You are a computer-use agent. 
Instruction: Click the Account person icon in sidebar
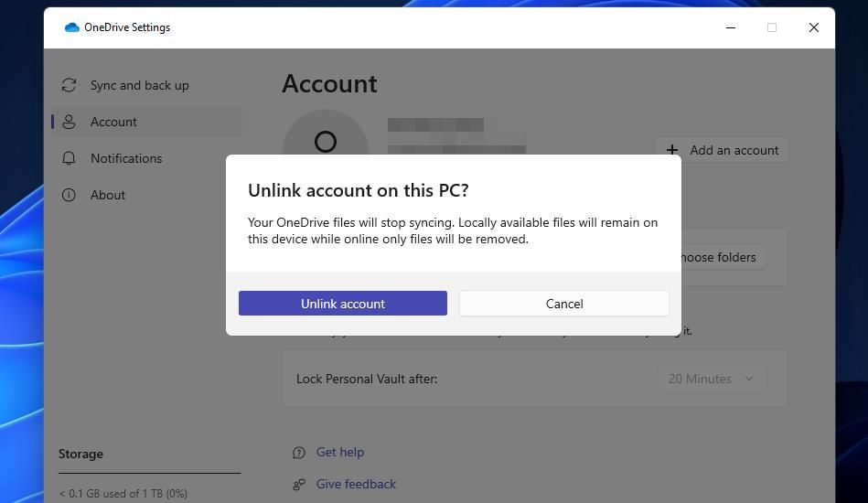69,122
